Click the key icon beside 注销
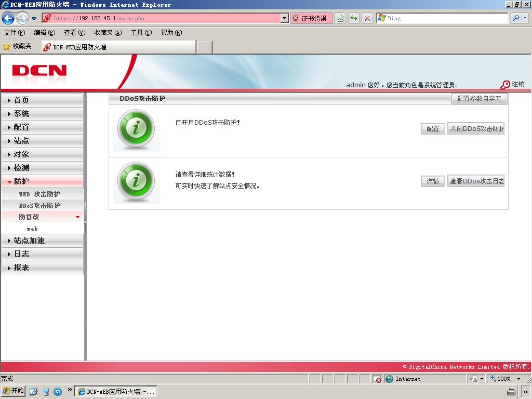 point(505,85)
